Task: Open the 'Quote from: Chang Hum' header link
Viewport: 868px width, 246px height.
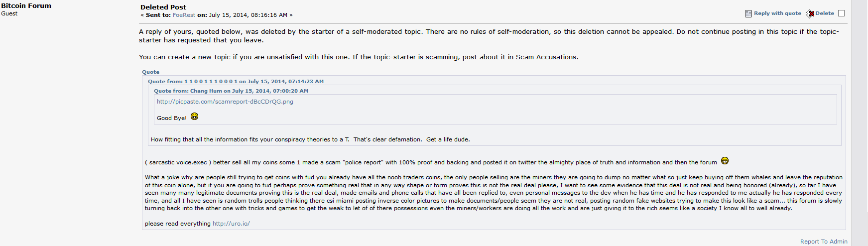Action: [x=231, y=91]
